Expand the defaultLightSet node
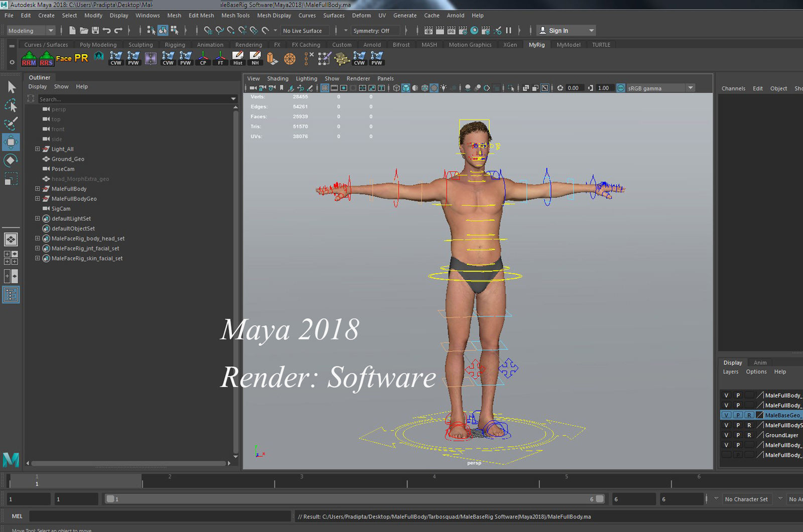803x532 pixels. click(37, 218)
